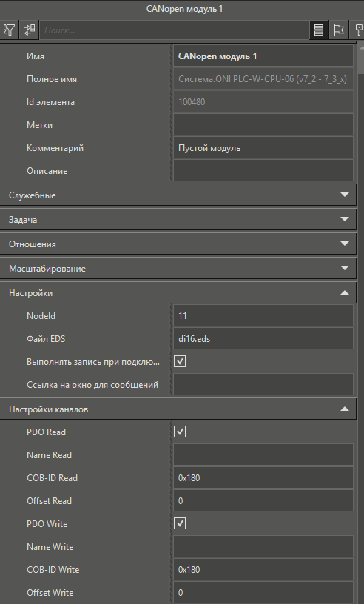Edit COB-ID Read value 0x180

(263, 478)
